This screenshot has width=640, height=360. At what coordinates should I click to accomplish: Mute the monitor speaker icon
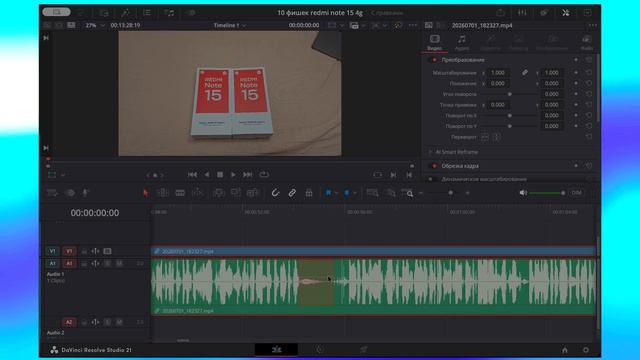(523, 193)
